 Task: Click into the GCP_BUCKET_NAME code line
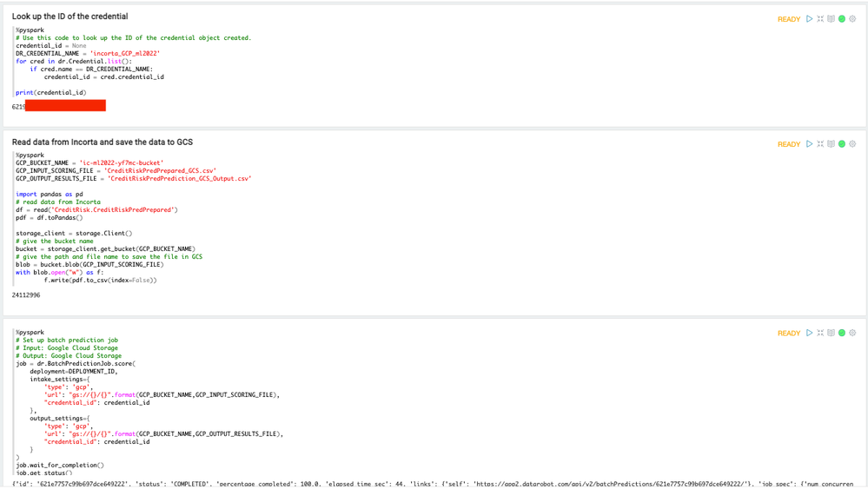[x=89, y=163]
